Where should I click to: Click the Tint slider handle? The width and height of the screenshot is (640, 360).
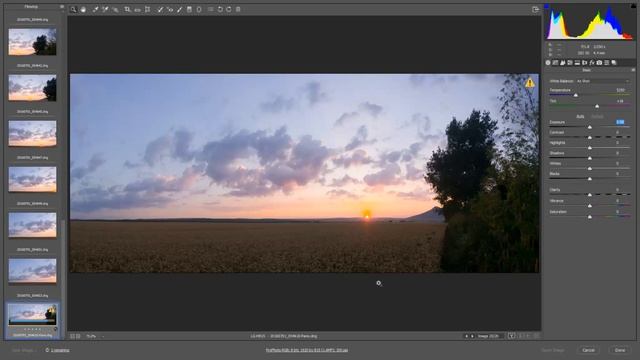click(597, 106)
